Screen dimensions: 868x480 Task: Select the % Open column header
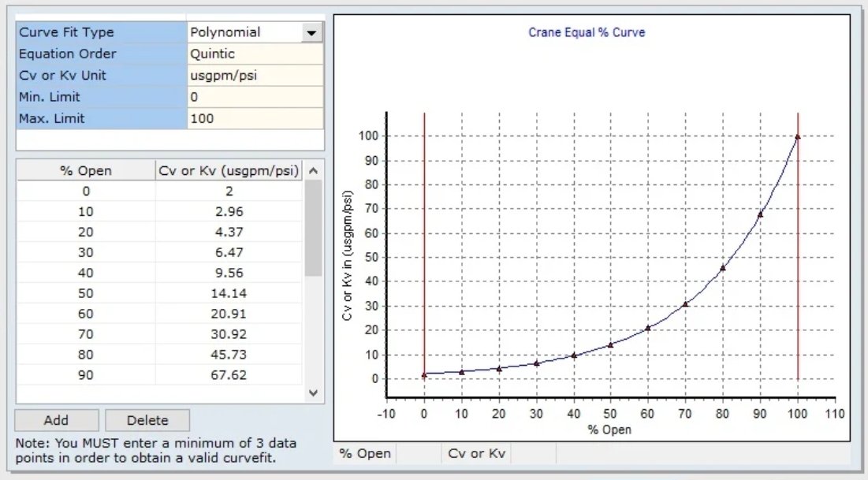pyautogui.click(x=86, y=170)
